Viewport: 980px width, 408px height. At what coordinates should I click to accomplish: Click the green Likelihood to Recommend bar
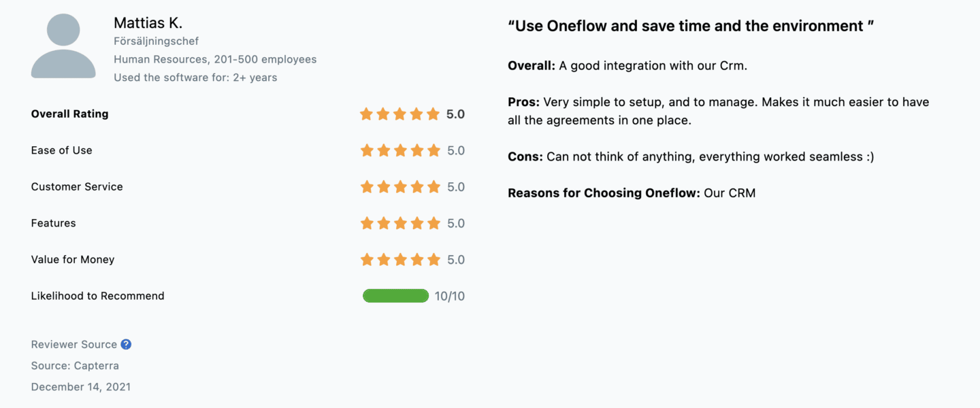click(395, 296)
